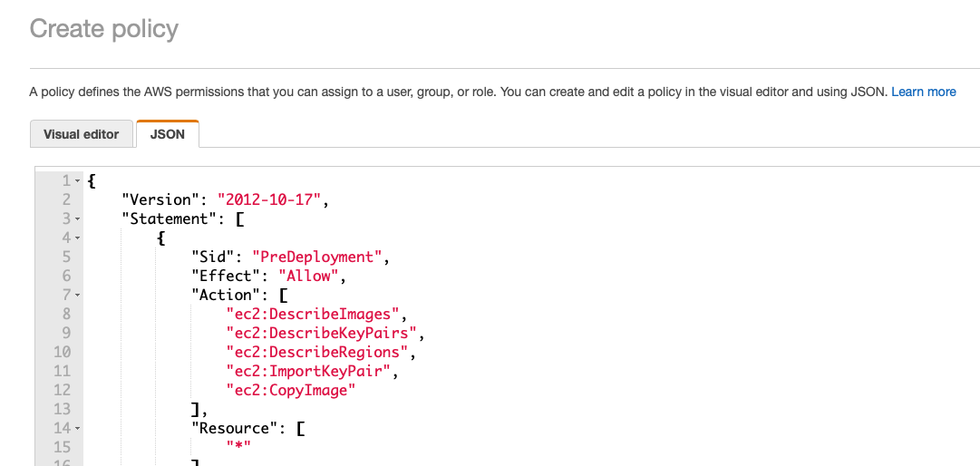Click the Create policy heading
The image size is (980, 466).
tap(103, 29)
